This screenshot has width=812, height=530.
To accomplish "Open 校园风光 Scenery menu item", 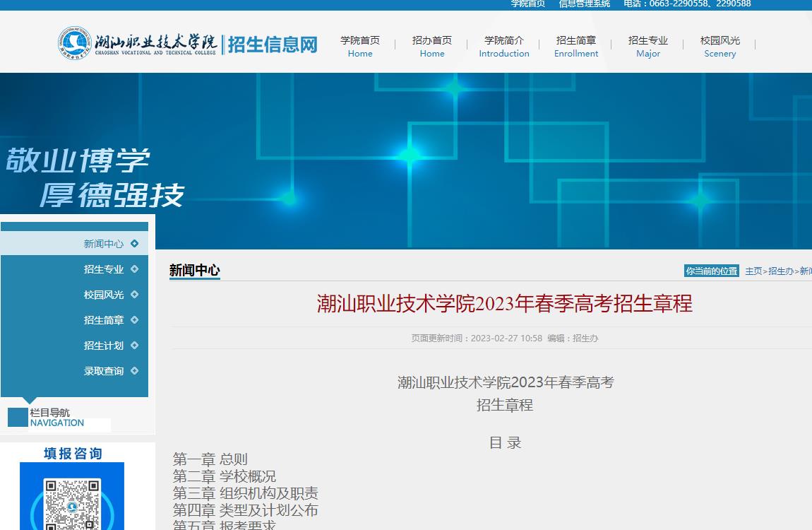I will coord(720,46).
